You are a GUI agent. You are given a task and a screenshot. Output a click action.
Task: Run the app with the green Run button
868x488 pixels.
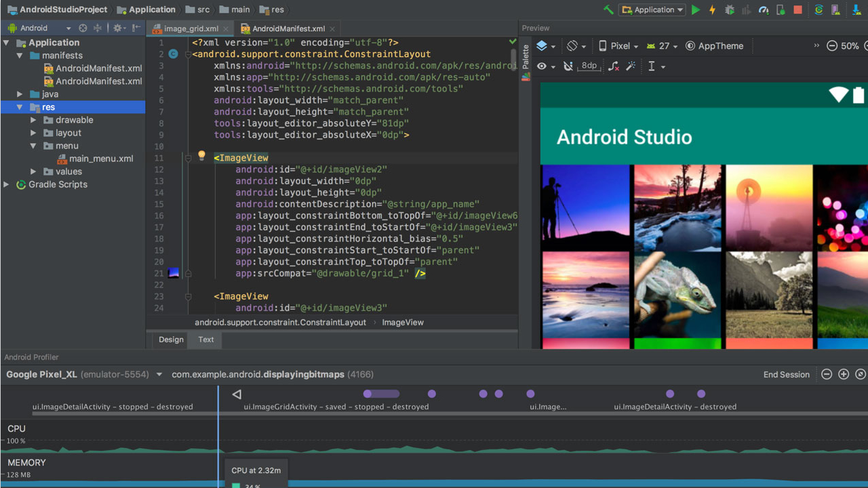[x=695, y=9]
